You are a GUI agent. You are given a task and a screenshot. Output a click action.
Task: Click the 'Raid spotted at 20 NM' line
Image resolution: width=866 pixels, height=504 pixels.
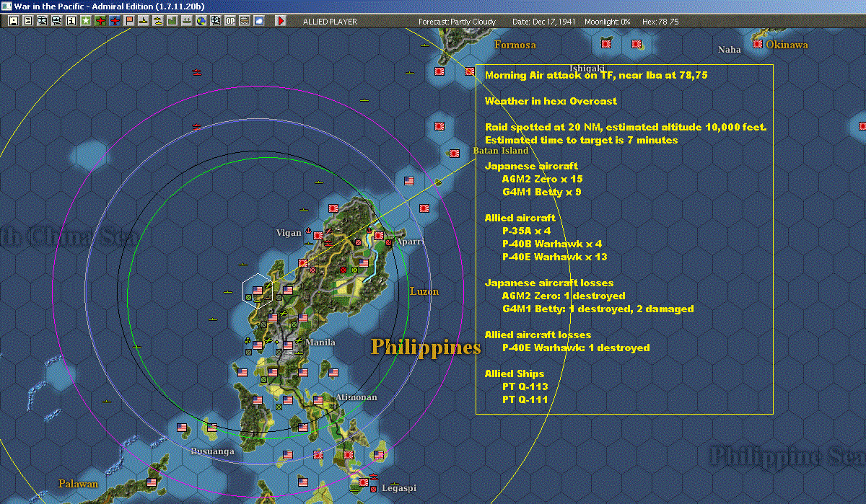pos(626,127)
